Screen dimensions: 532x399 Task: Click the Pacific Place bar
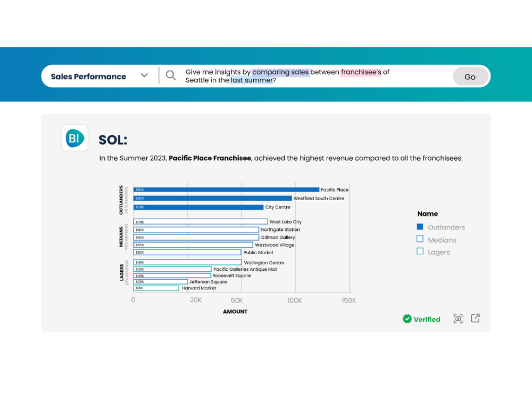[x=226, y=190]
